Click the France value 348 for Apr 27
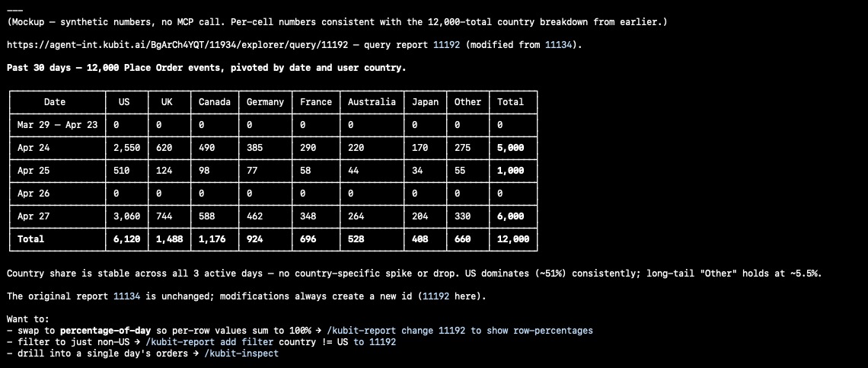 pyautogui.click(x=308, y=216)
